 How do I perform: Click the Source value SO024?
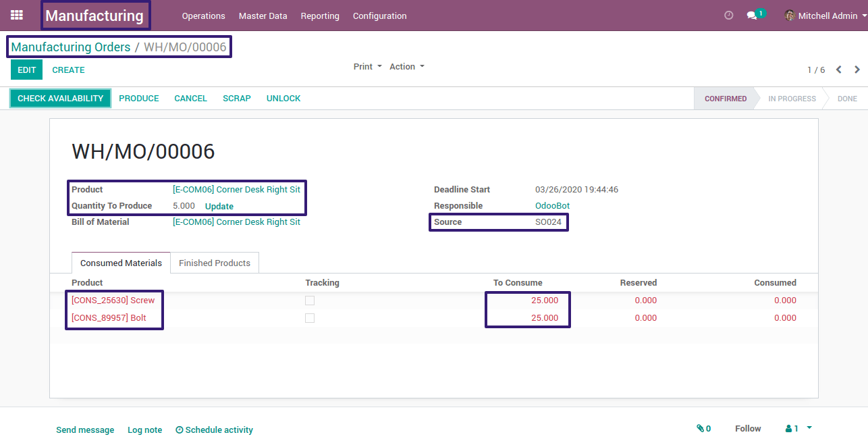(x=548, y=222)
